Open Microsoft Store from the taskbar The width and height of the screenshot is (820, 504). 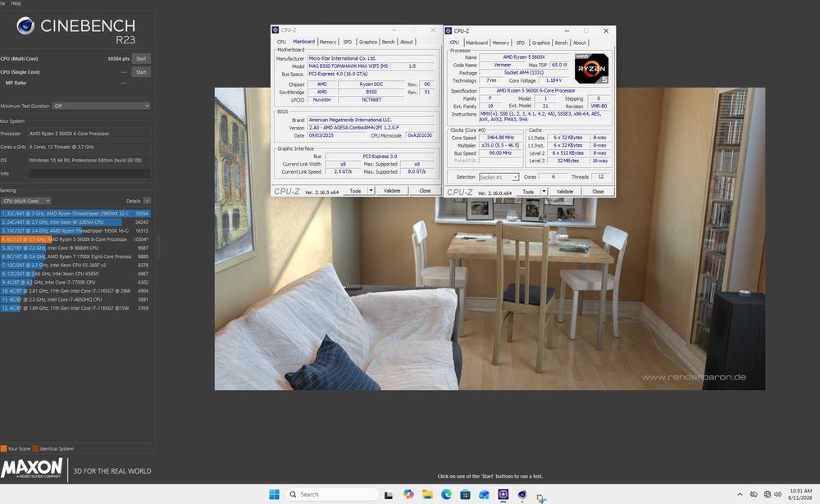(x=465, y=495)
